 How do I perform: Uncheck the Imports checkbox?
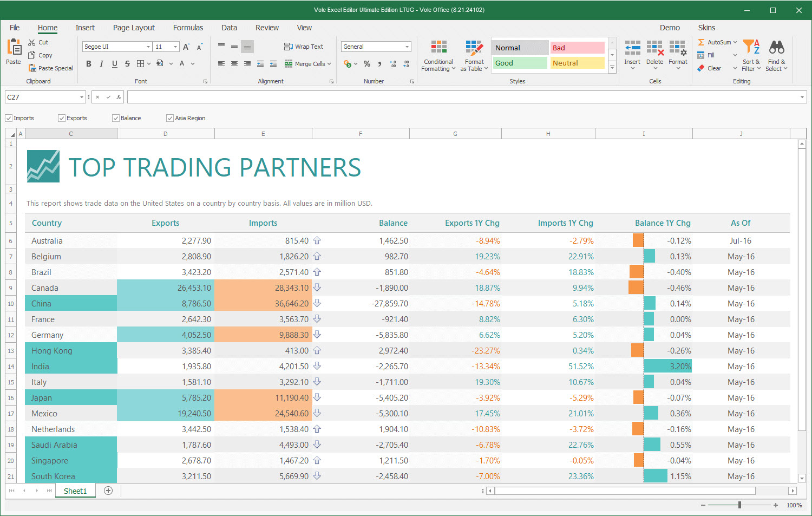9,118
